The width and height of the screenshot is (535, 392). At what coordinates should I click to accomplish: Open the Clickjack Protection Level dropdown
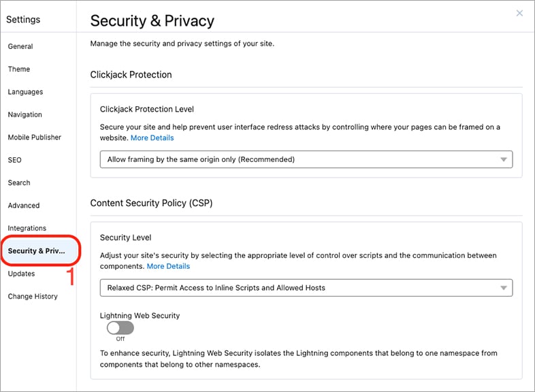tap(306, 159)
